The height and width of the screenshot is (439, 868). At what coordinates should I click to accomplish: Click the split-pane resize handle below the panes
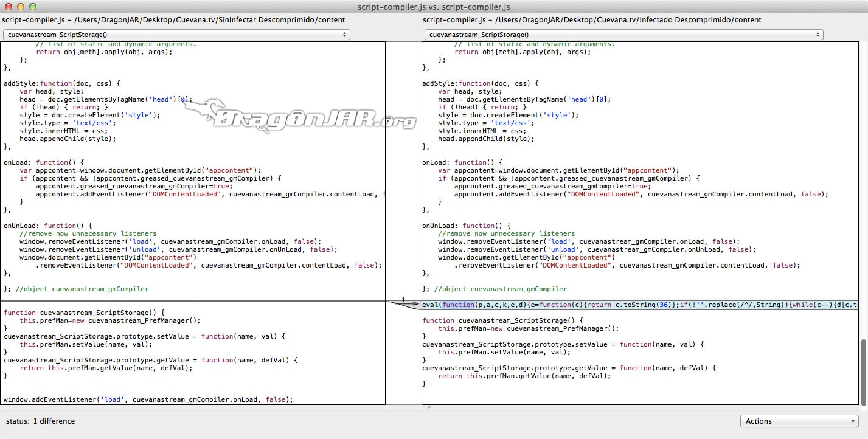(429, 407)
